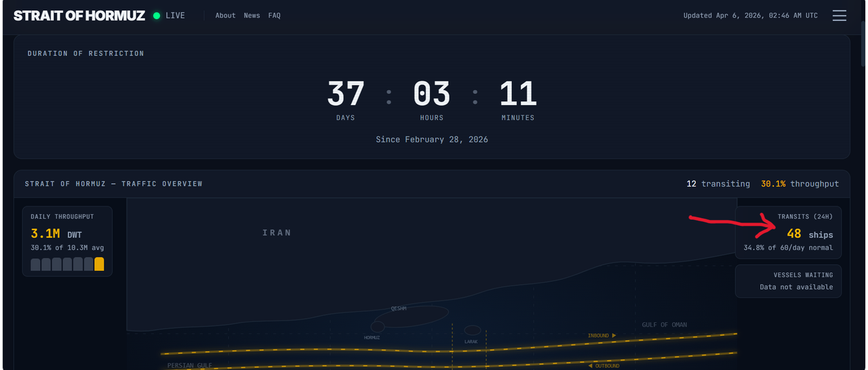Click the 37 days counter value
Screen dimensions: 868x370
click(x=346, y=94)
